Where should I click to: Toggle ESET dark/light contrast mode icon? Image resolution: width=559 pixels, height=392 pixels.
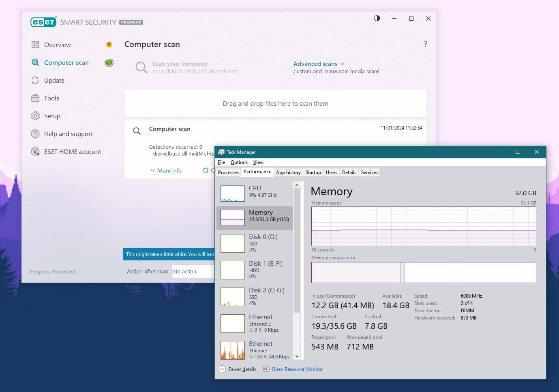(377, 18)
